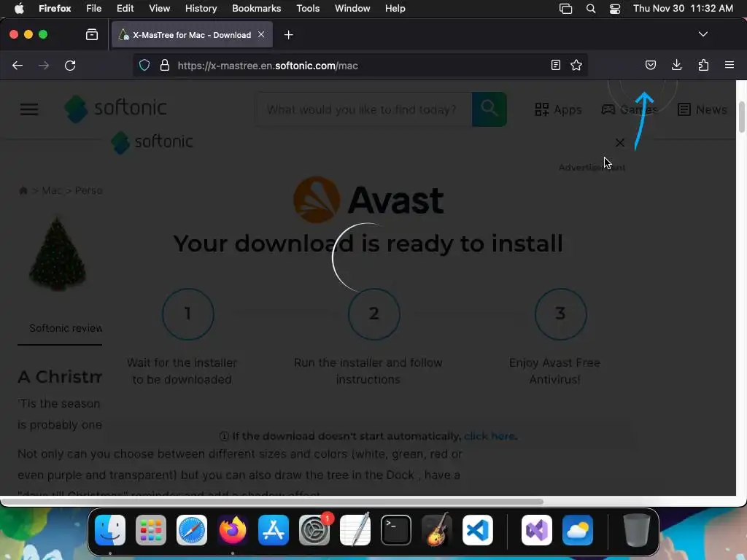This screenshot has width=747, height=560.
Task: Launch Visual Studio Code from the Dock
Action: [477, 529]
